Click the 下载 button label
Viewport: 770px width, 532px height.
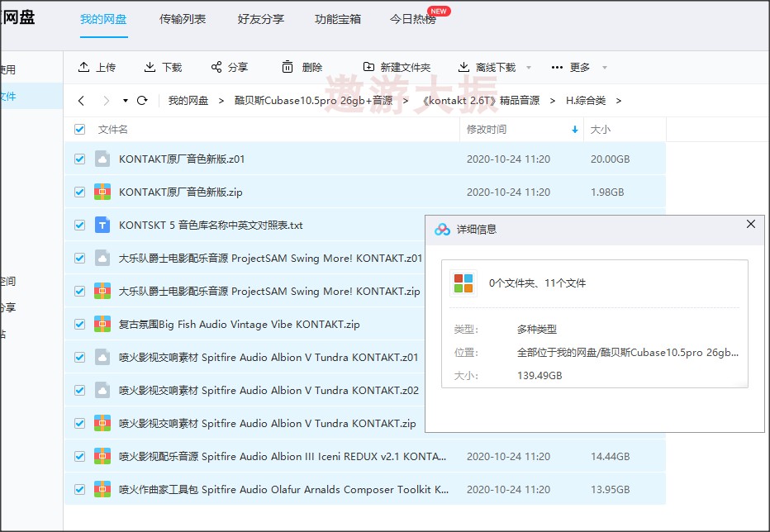point(172,67)
